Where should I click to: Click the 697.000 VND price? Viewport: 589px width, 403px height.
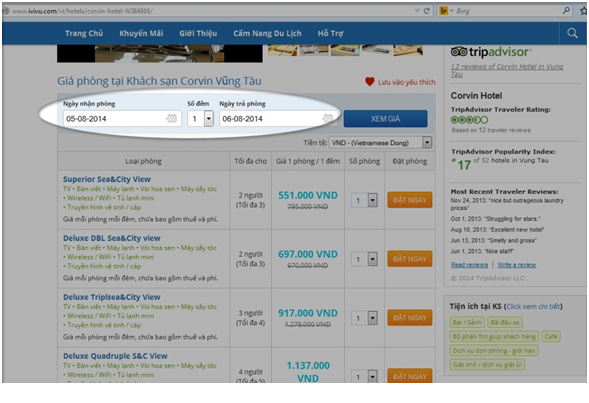(308, 254)
